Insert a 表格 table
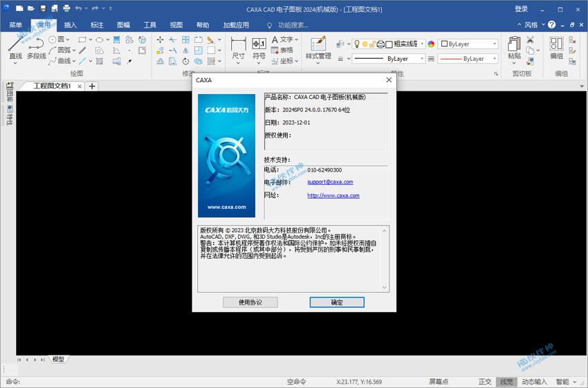The width and height of the screenshot is (588, 388). click(x=282, y=50)
